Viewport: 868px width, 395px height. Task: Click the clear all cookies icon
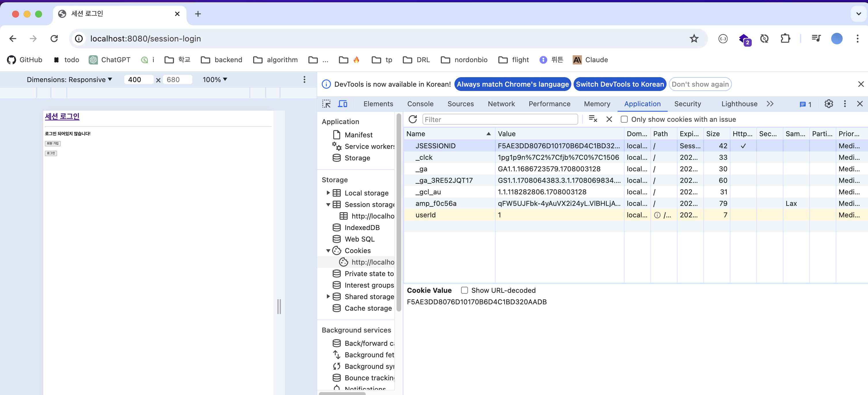[x=593, y=119]
